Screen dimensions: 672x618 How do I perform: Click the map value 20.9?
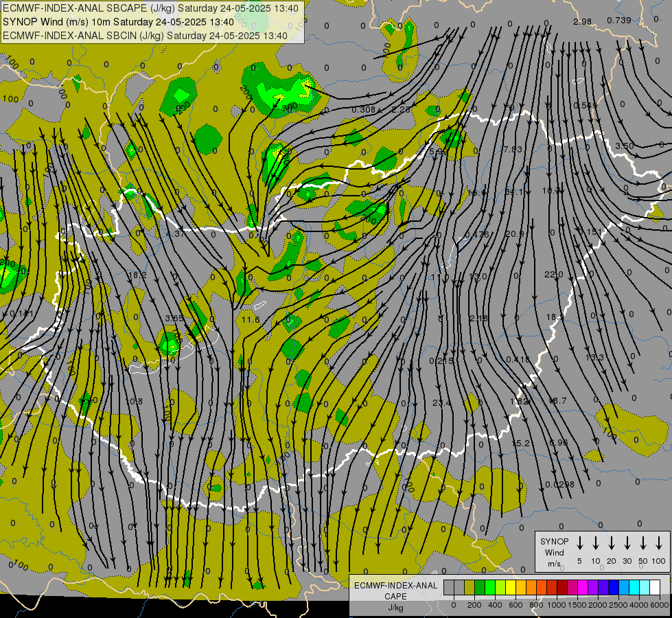click(x=514, y=233)
